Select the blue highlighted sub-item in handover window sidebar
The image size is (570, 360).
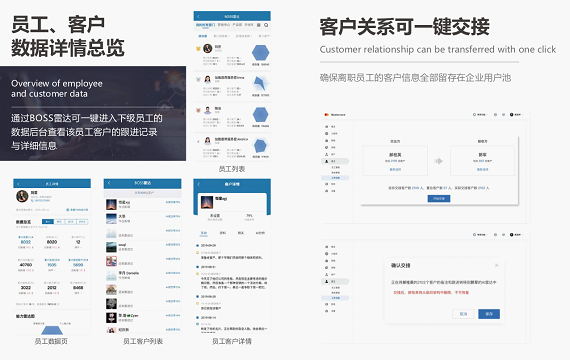tap(335, 178)
